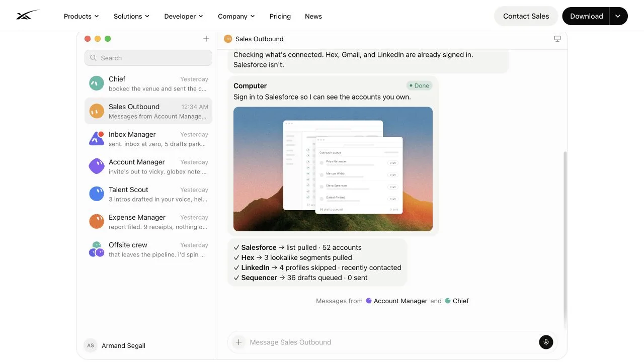
Task: Click the Inbox Manager avatar icon
Action: click(x=97, y=138)
